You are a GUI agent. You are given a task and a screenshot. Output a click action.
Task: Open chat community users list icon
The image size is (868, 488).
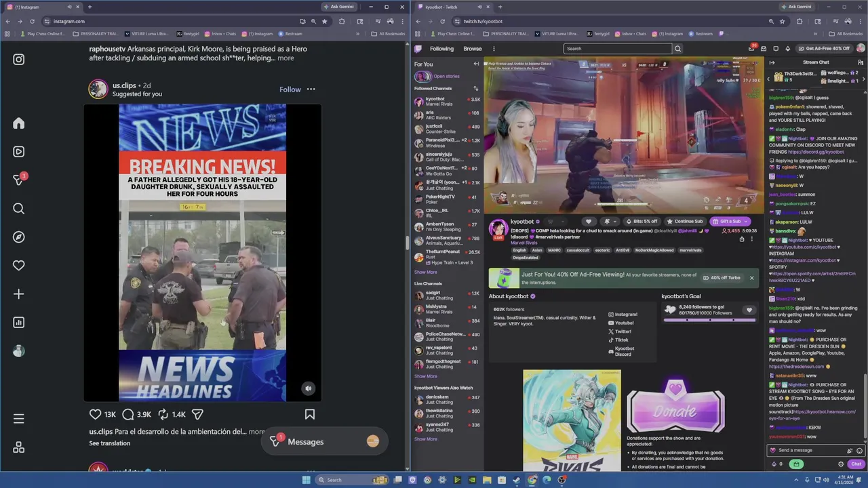pyautogui.click(x=862, y=62)
